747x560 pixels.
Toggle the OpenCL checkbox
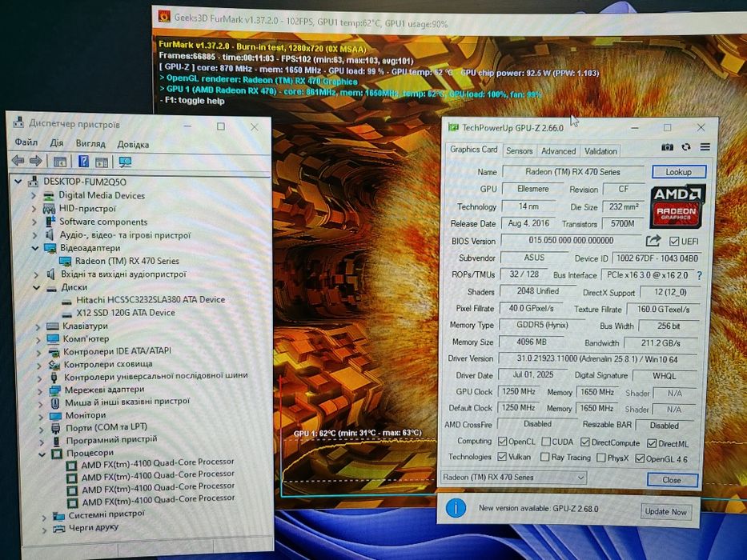502,442
